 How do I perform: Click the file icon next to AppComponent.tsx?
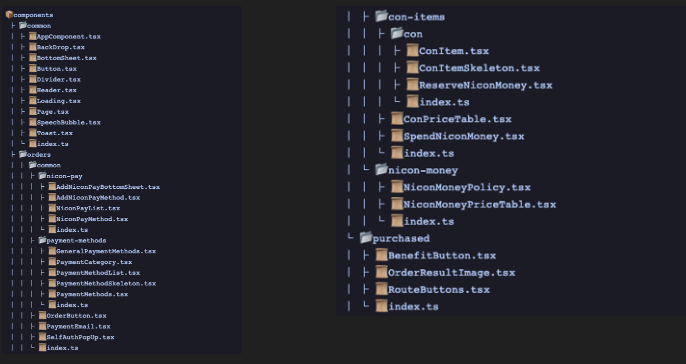pyautogui.click(x=33, y=36)
